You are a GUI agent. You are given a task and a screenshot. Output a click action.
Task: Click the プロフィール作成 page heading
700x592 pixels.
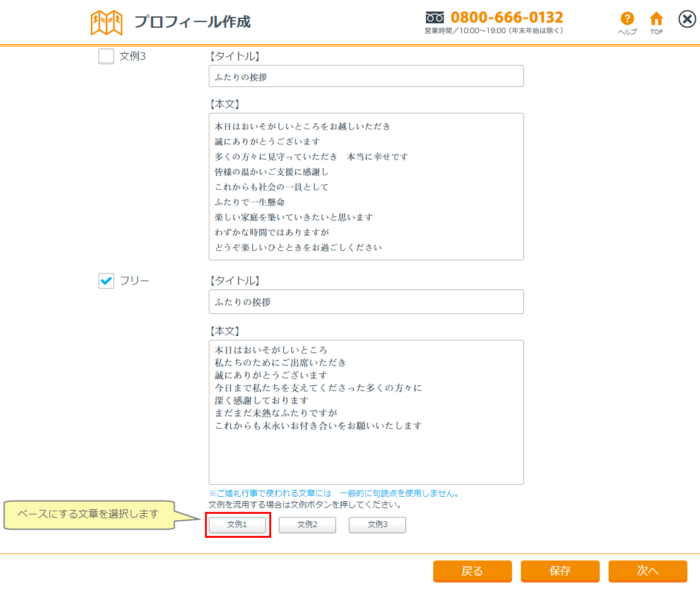tap(192, 22)
